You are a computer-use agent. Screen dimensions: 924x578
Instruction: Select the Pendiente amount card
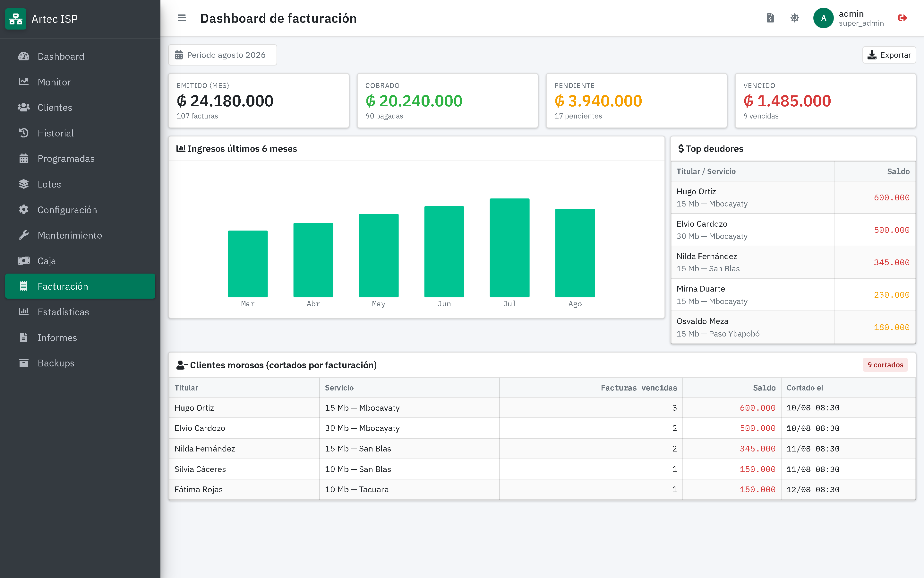[x=637, y=101]
